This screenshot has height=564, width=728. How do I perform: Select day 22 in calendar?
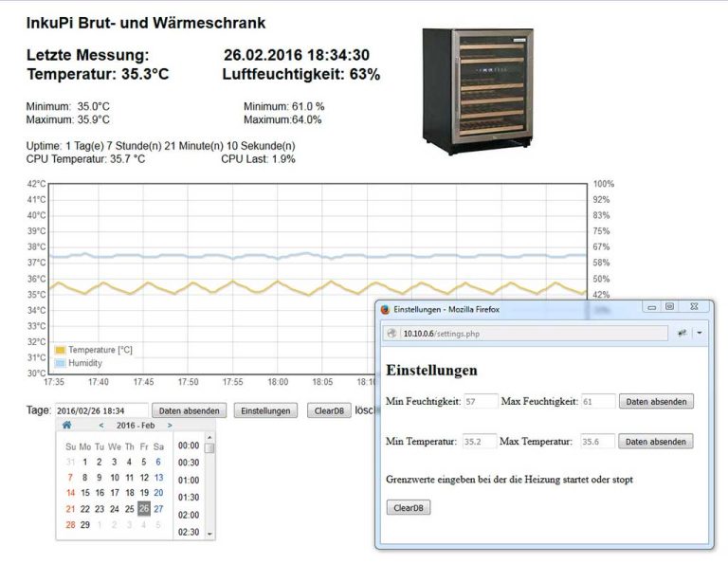click(85, 509)
